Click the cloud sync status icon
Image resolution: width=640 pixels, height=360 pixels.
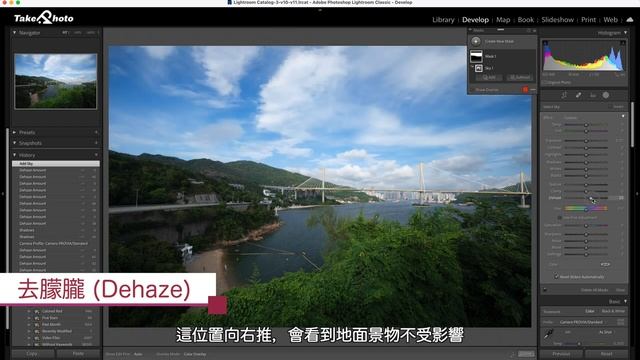coord(630,19)
